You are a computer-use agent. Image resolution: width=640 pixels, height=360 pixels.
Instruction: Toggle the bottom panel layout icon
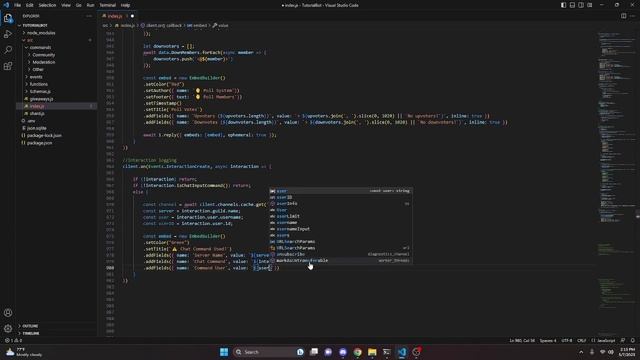[572, 5]
